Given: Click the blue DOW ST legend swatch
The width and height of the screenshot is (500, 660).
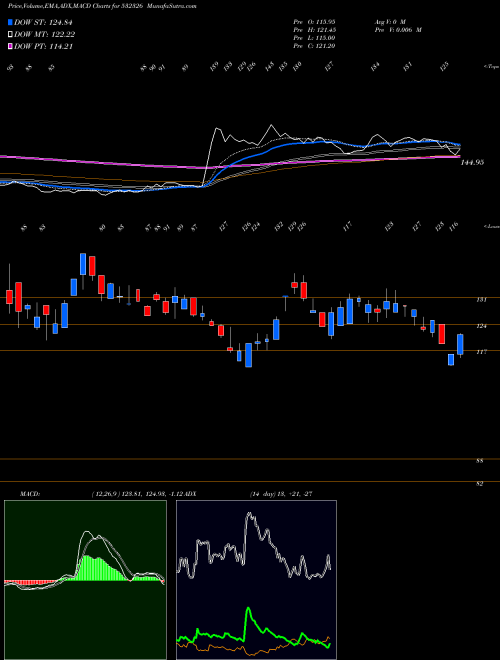Looking at the screenshot, I should 11,22.
